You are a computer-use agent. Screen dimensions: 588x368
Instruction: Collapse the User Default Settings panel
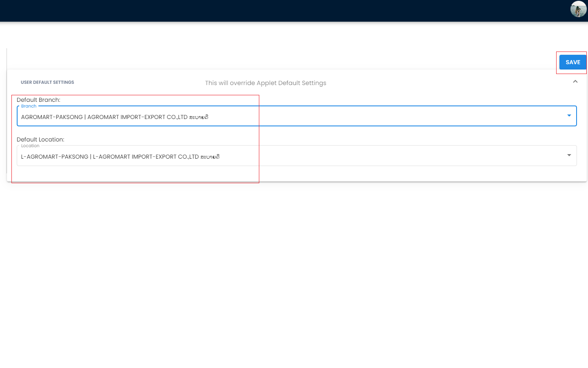pos(575,82)
